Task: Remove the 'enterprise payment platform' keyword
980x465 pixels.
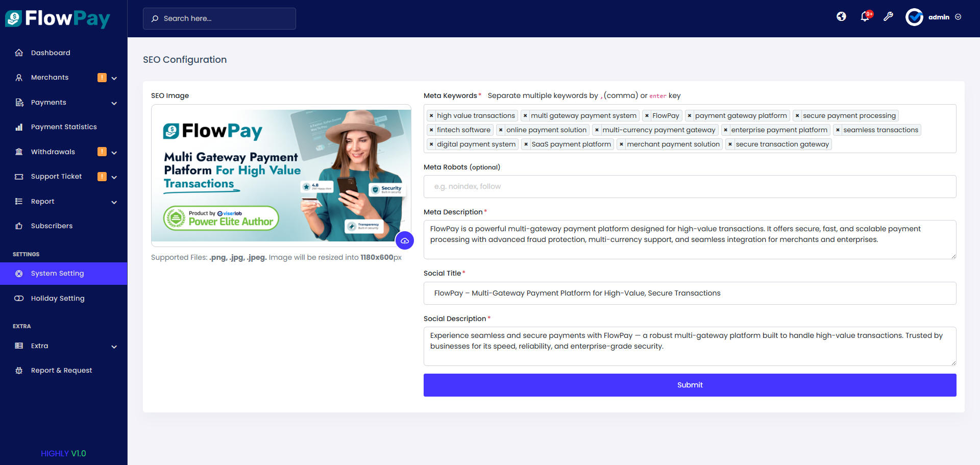Action: pos(726,130)
